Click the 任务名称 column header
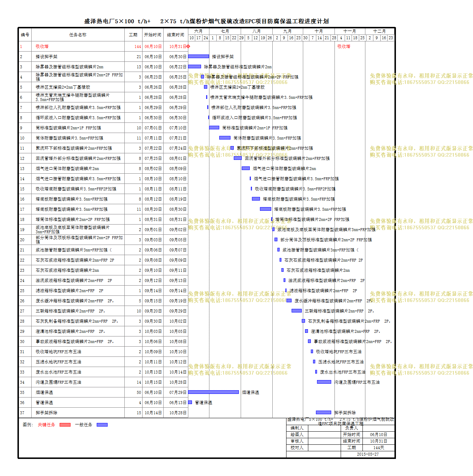The image size is (473, 476). pos(78,35)
